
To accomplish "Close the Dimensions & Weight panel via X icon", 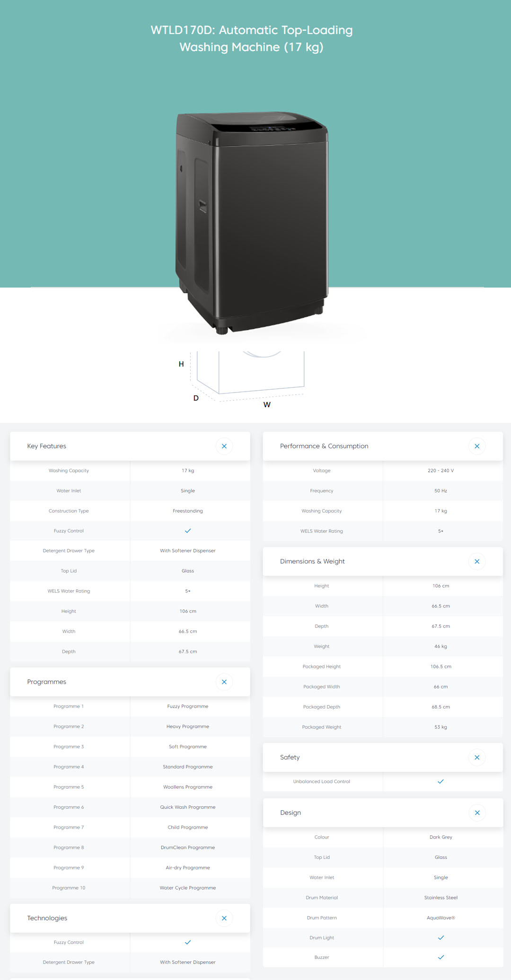I will pos(476,561).
